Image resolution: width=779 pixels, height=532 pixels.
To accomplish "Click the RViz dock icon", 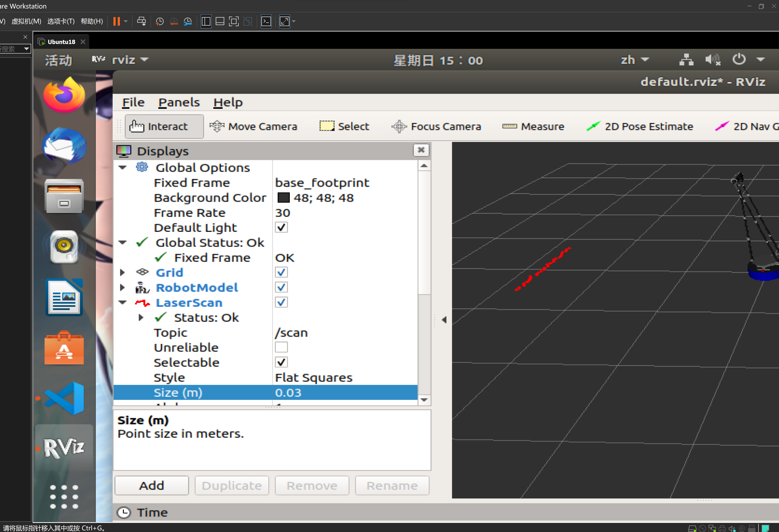I will [x=64, y=448].
